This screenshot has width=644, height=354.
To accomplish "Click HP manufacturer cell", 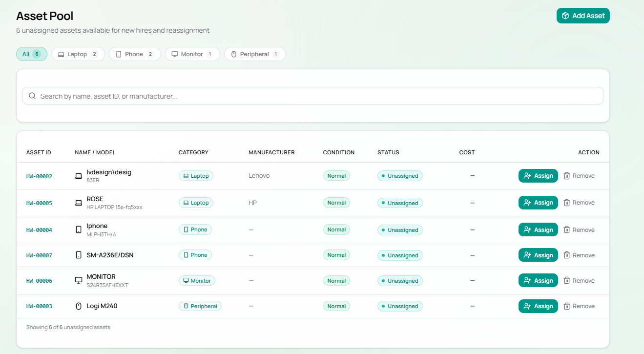I will click(252, 203).
